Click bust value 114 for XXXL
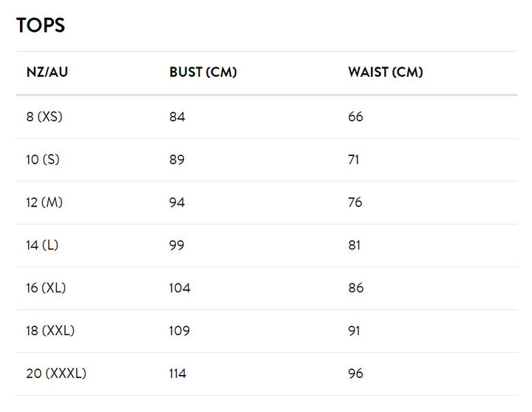Screen dimensions: 532x412 tap(178, 374)
